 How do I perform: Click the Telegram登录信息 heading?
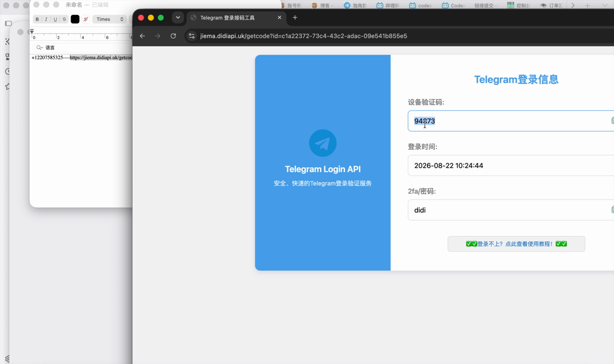coord(516,80)
